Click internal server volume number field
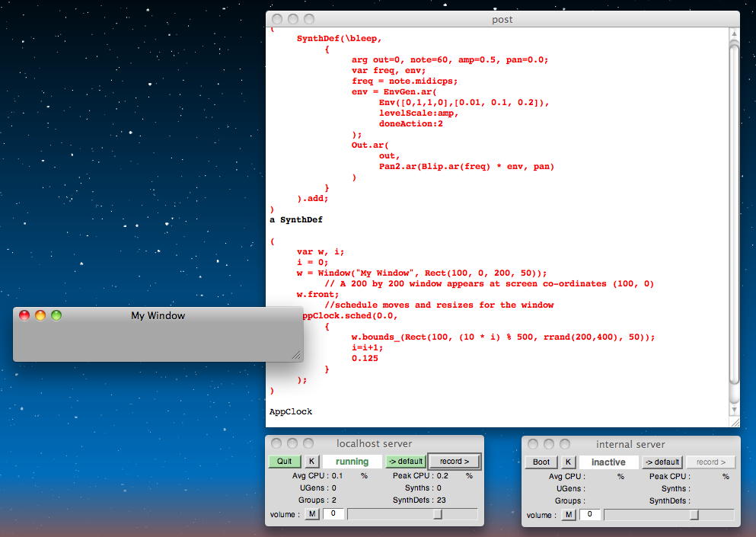This screenshot has width=756, height=537. [x=590, y=515]
